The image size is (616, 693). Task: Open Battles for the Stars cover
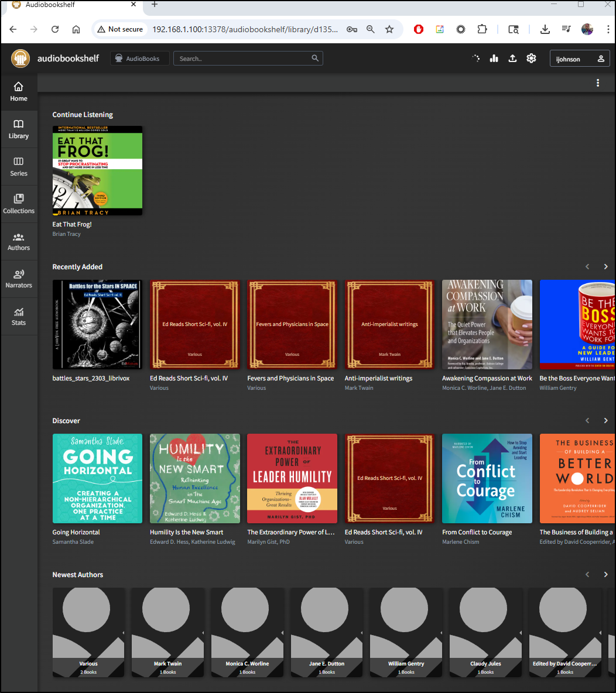click(x=97, y=324)
